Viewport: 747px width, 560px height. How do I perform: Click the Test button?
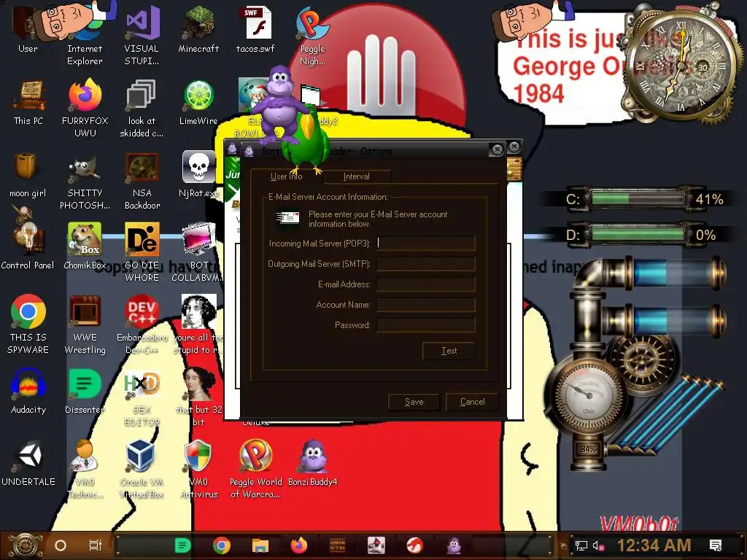click(449, 351)
